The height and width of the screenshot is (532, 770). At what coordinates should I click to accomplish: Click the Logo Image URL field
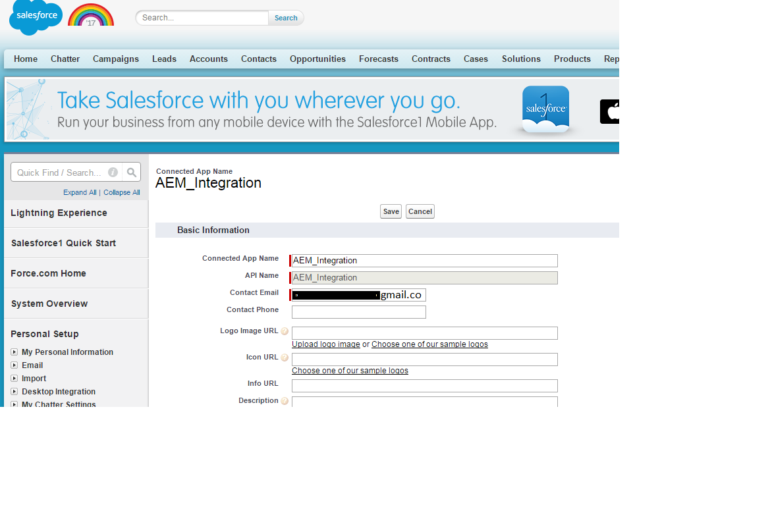click(425, 333)
